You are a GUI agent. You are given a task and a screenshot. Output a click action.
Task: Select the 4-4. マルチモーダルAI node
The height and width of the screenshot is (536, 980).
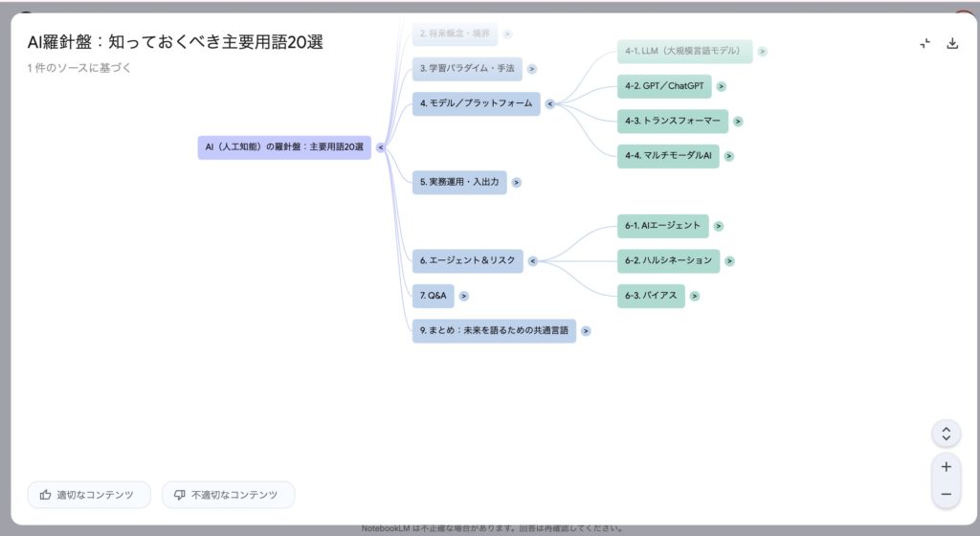668,156
